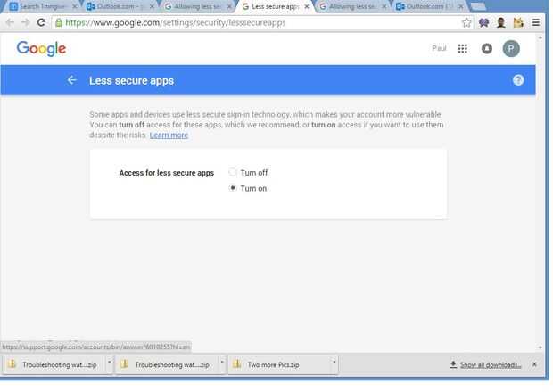
Task: Expand options for Two more Pics.zip download
Action: [x=334, y=362]
